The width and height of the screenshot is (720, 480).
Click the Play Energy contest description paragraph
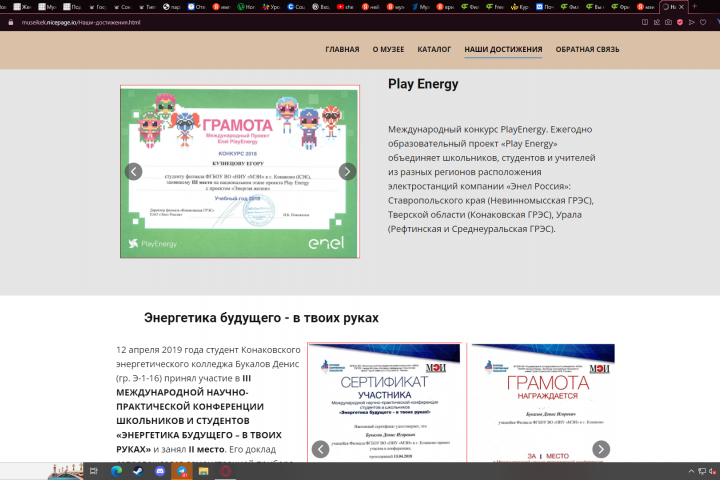point(491,179)
